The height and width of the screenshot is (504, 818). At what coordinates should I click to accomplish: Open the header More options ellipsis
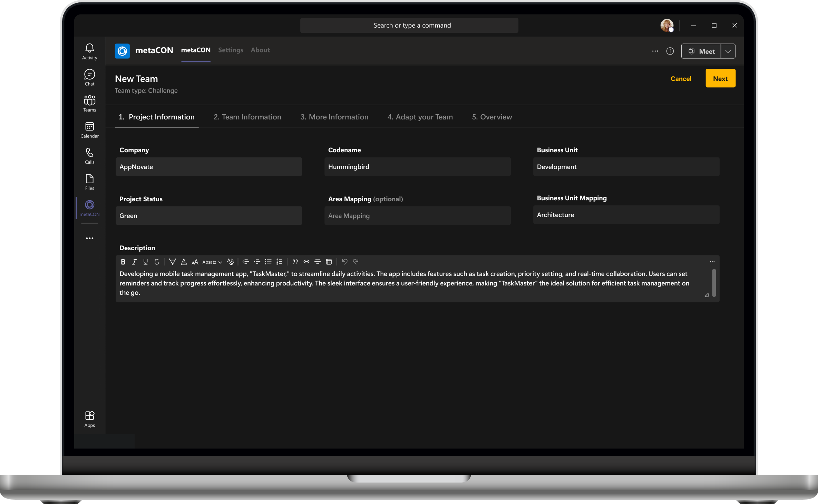[x=655, y=51]
